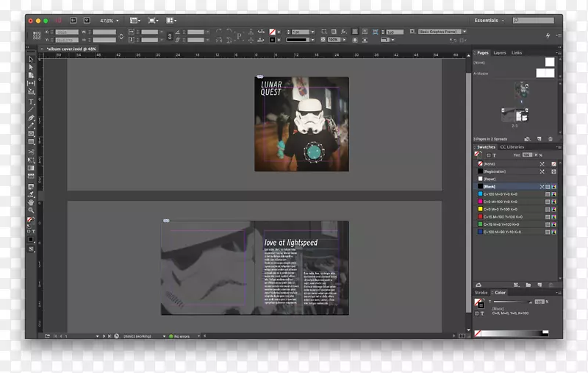Screen dimensions: 588x373
Task: Select the Scissors tool
Action: click(31, 152)
